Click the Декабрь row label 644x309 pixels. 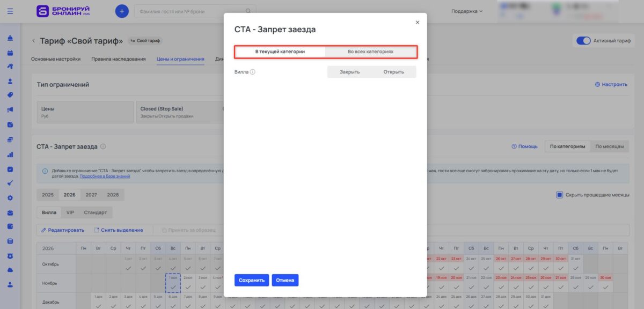click(50, 301)
